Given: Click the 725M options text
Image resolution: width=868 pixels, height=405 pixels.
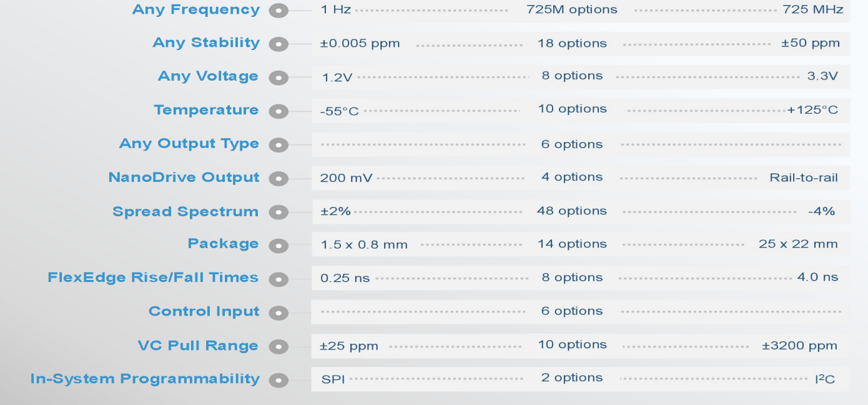Looking at the screenshot, I should pyautogui.click(x=571, y=10).
